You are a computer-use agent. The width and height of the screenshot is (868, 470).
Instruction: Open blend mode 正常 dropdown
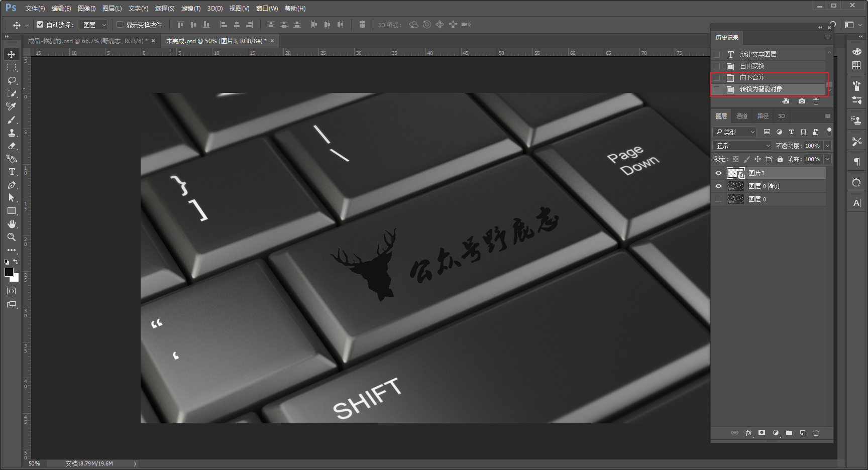[742, 146]
